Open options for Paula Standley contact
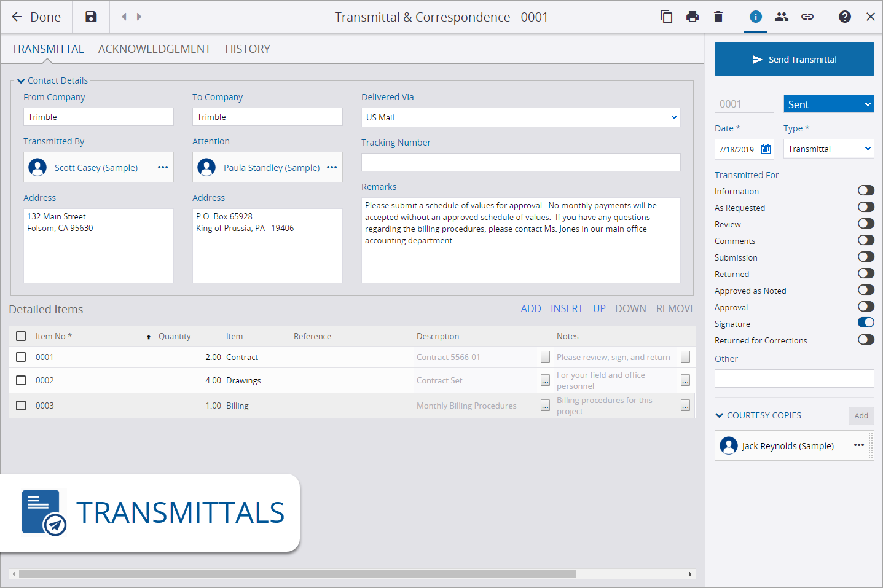 click(332, 167)
